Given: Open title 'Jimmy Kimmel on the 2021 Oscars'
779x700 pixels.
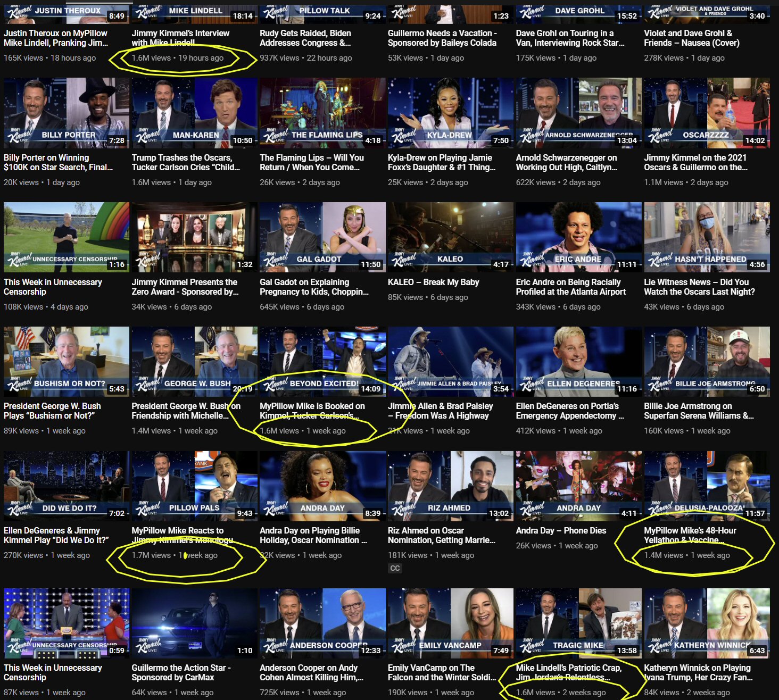Looking at the screenshot, I should pos(696,162).
